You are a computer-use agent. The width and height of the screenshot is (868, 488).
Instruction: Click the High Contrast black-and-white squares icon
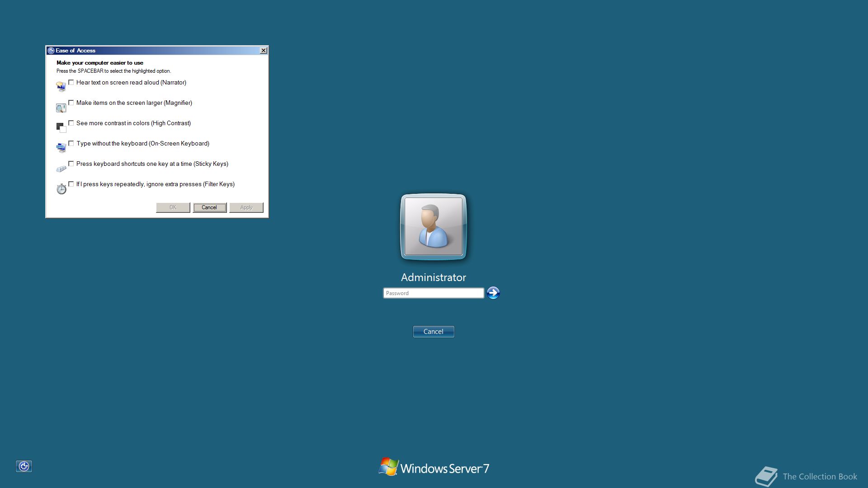(x=61, y=127)
